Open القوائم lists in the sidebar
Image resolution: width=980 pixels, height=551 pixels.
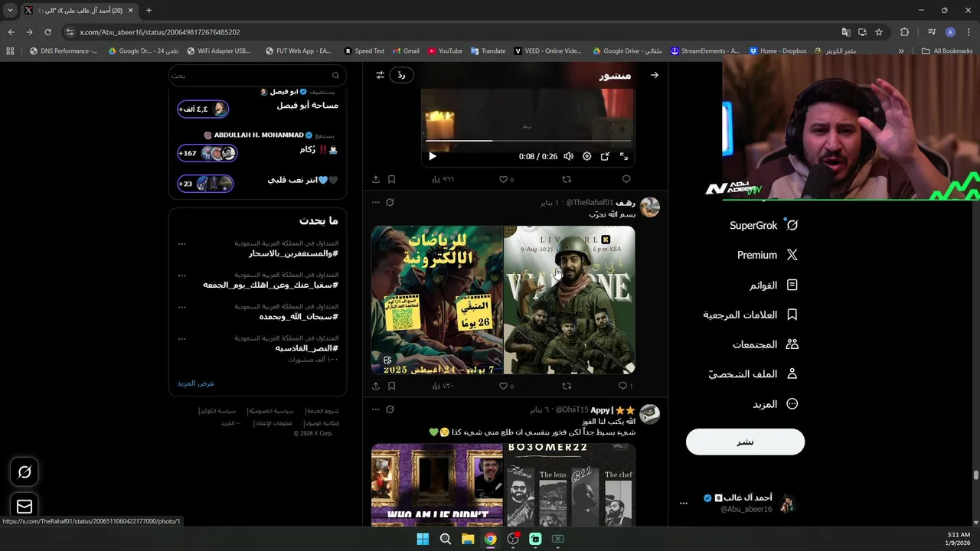[x=773, y=285]
